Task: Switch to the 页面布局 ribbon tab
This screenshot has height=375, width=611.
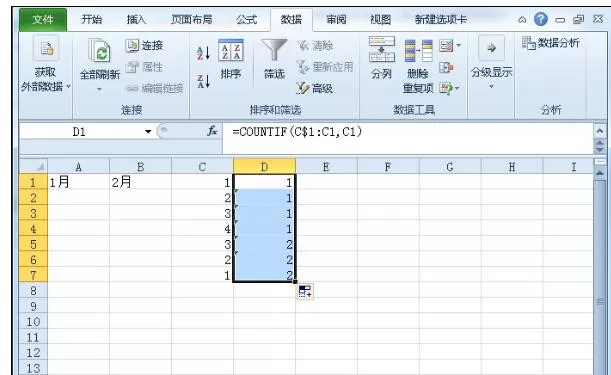Action: 192,19
